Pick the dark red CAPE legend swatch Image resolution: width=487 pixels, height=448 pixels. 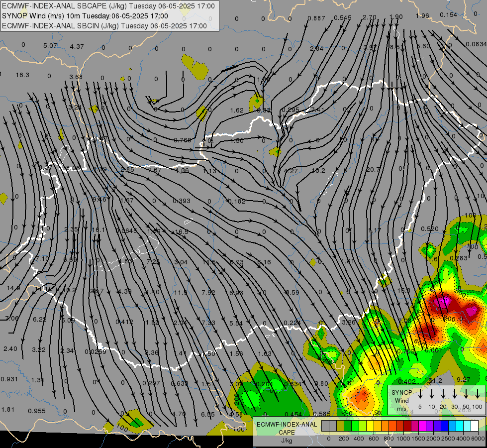[407, 426]
